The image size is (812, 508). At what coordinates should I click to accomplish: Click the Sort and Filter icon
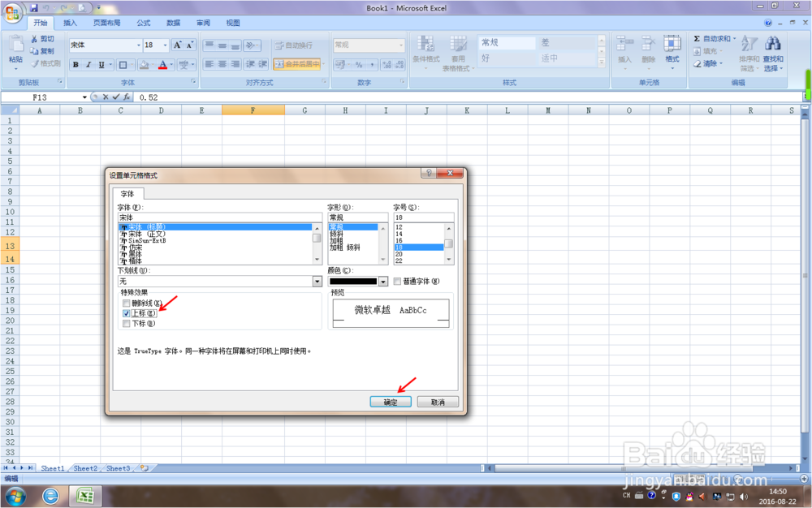(749, 44)
